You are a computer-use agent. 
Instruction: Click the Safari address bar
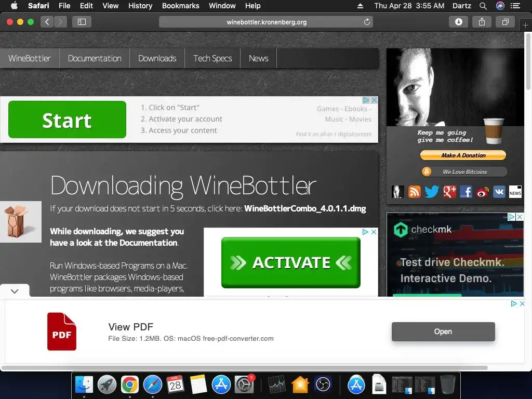(266, 22)
